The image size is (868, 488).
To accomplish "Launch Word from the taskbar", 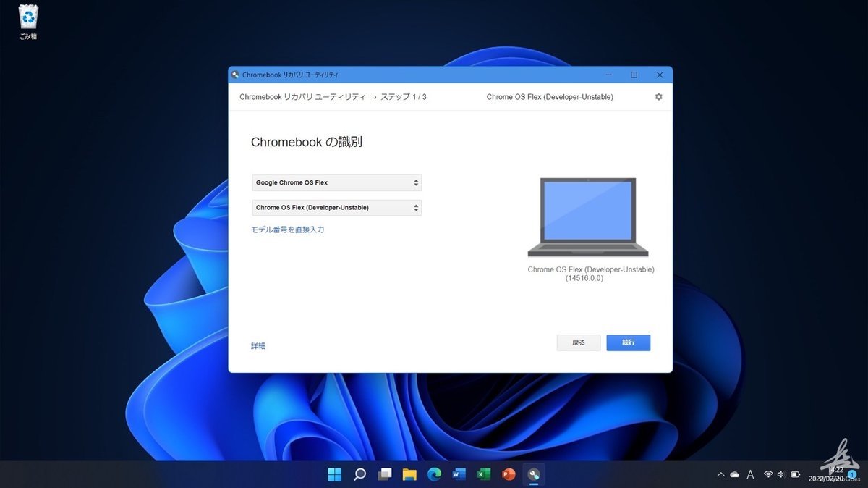I will 459,475.
